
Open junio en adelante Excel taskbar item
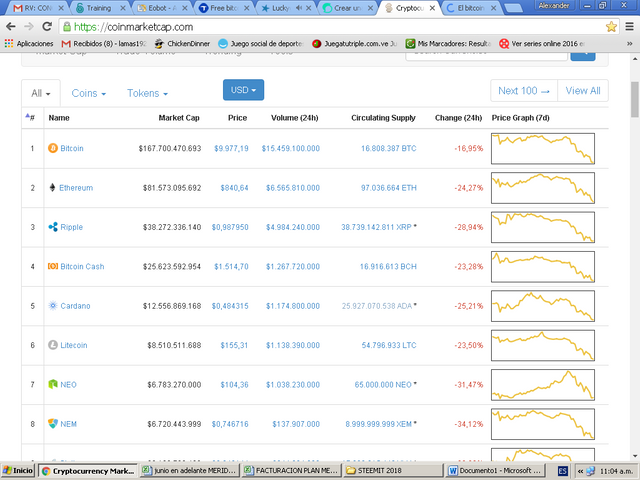[189, 471]
